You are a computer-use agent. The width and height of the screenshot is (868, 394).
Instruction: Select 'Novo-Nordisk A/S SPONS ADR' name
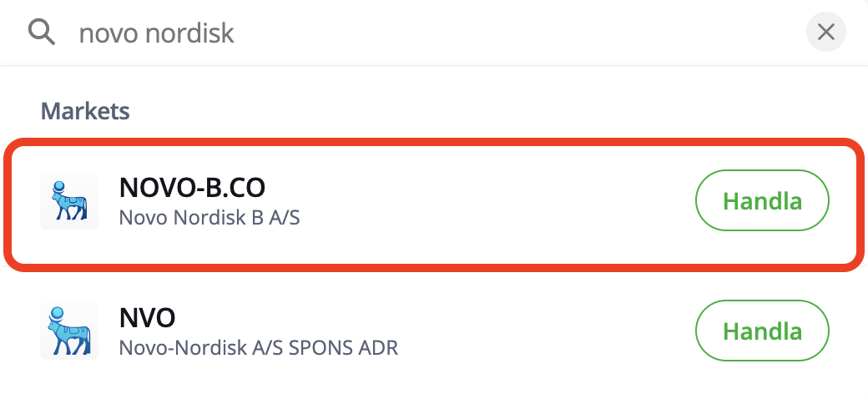pos(258,347)
